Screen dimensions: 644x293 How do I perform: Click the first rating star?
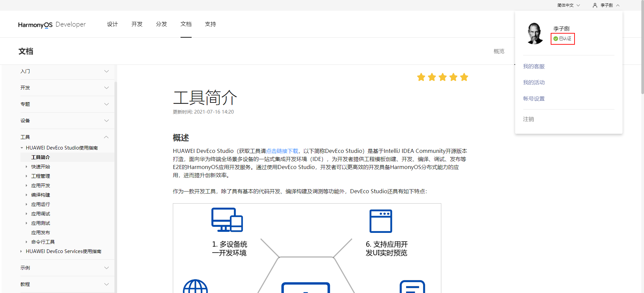[x=421, y=77]
